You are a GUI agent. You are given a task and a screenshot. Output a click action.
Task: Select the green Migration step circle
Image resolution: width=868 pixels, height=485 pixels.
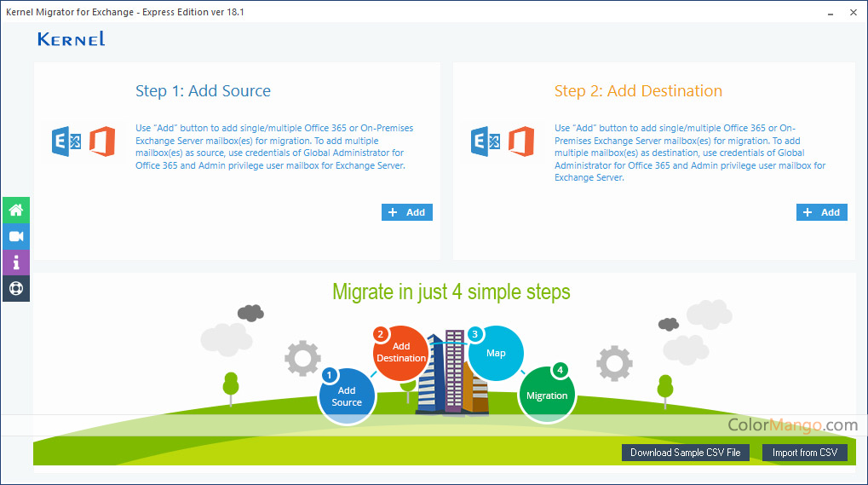pyautogui.click(x=547, y=396)
